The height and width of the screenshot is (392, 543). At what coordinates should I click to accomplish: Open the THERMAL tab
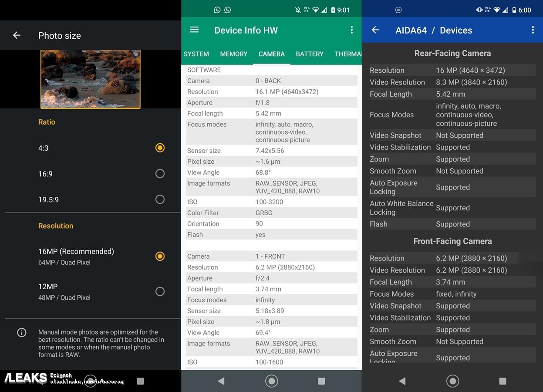coord(348,54)
